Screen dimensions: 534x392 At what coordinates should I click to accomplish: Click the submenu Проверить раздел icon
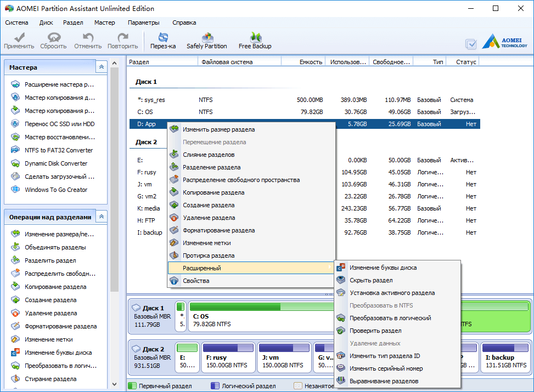[x=341, y=331]
